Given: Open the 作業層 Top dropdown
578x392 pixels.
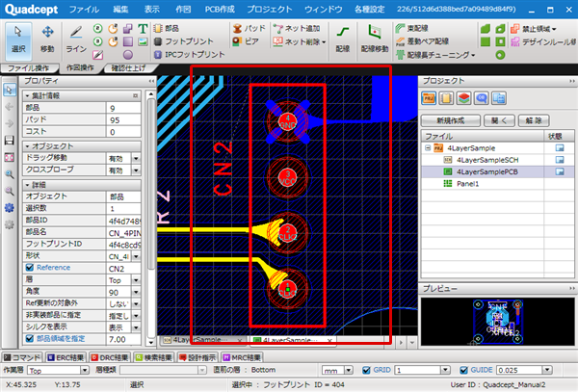Looking at the screenshot, I should [x=85, y=370].
